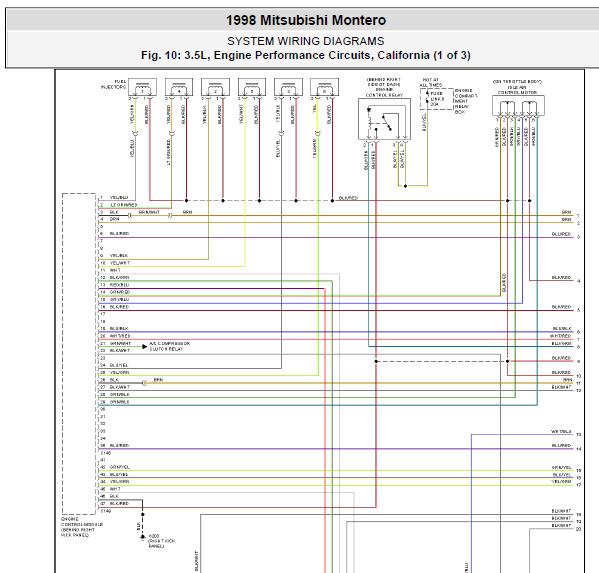Select off-page reference 13 on WHT/BLU wire
599x573 pixels.
pos(578,434)
